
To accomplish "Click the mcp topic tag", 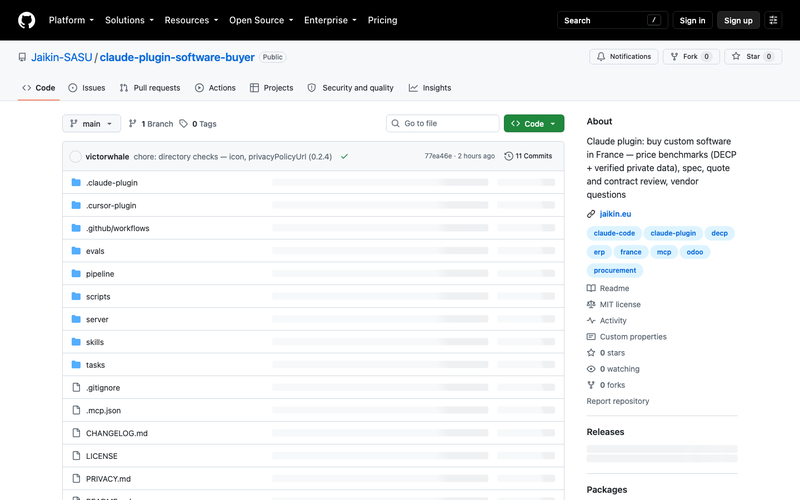I will [664, 252].
